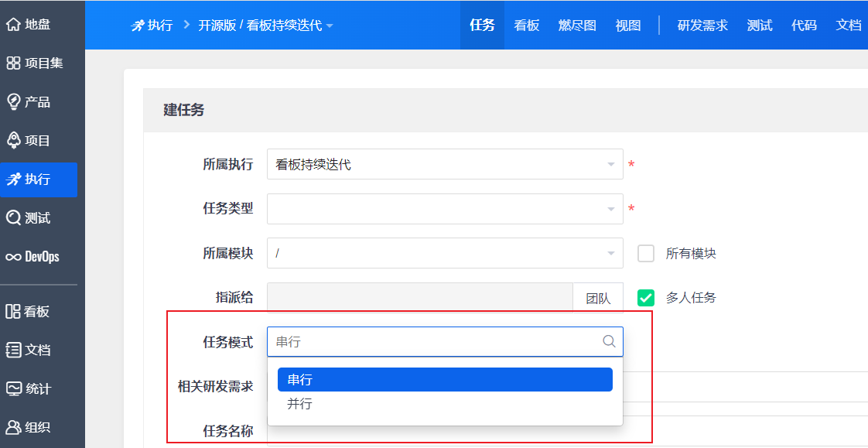Open 文档 in left sidebar

[29, 351]
